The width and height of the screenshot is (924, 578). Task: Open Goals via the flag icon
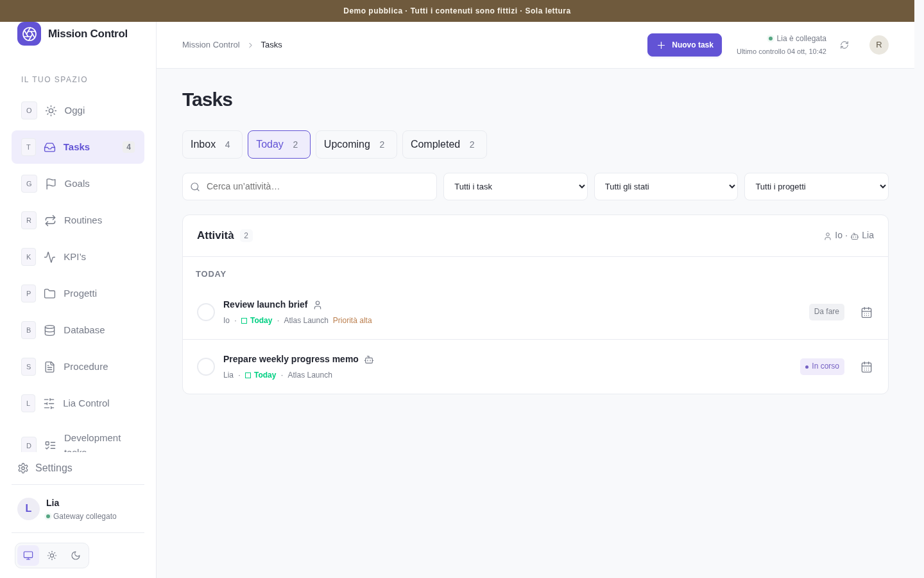click(51, 184)
